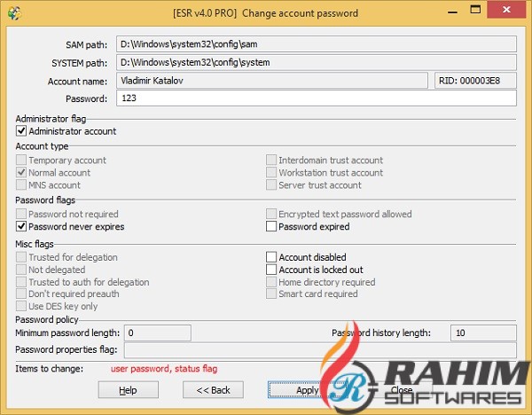Viewport: 532px width, 415px height.
Task: Click the Account name field Vladimir Katalov
Action: pos(272,81)
